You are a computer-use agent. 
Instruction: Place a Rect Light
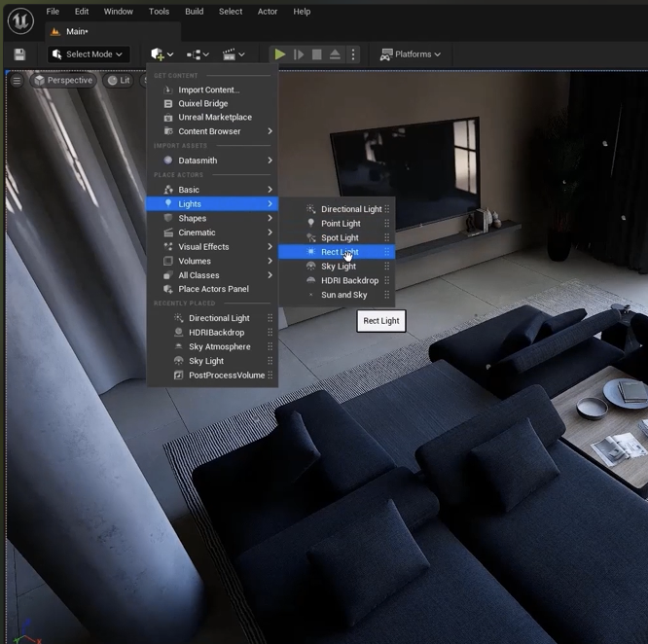(x=337, y=252)
